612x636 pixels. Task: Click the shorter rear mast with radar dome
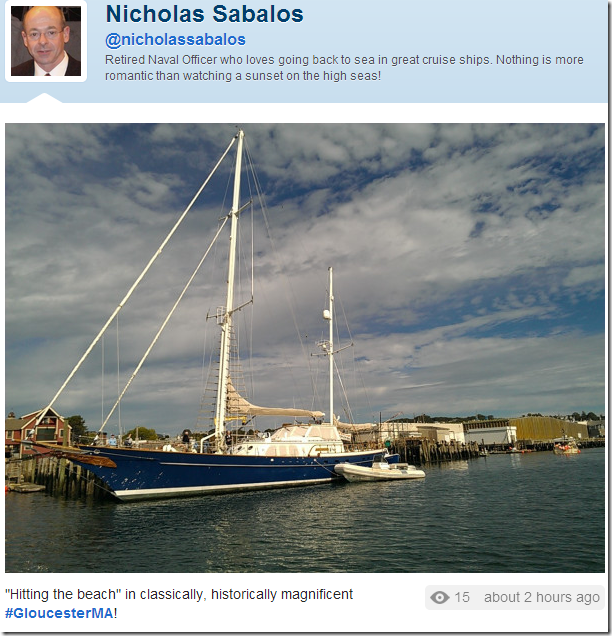pos(331,345)
